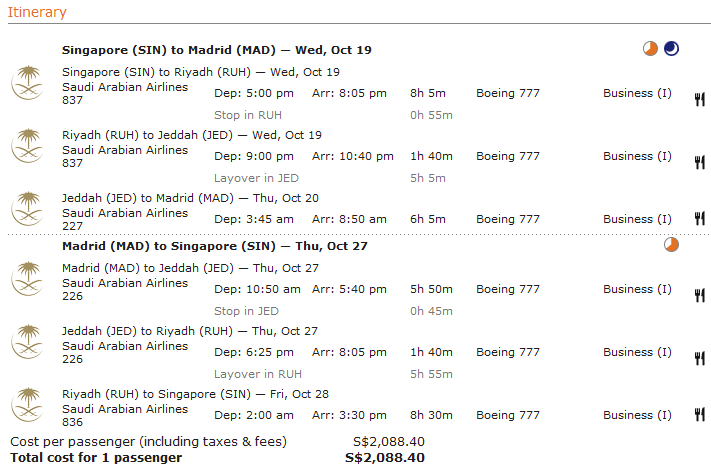Image resolution: width=711 pixels, height=472 pixels.
Task: Click the airline logo for Riyadh to Singapore
Action: [27, 405]
